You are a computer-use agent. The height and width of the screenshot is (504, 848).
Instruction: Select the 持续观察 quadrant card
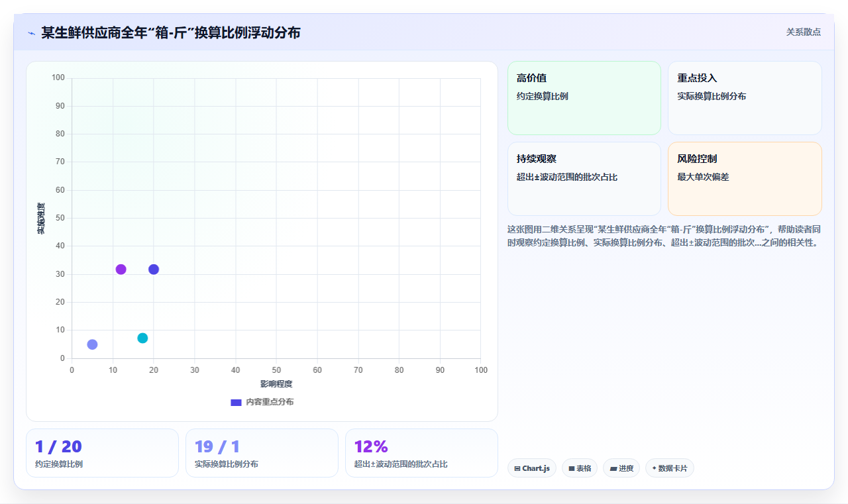584,179
